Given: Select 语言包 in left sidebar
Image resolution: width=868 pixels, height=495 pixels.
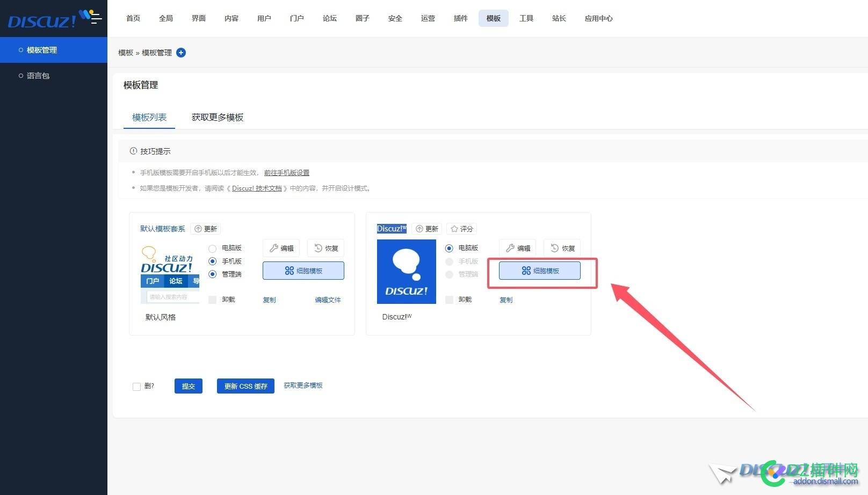Looking at the screenshot, I should coord(54,76).
